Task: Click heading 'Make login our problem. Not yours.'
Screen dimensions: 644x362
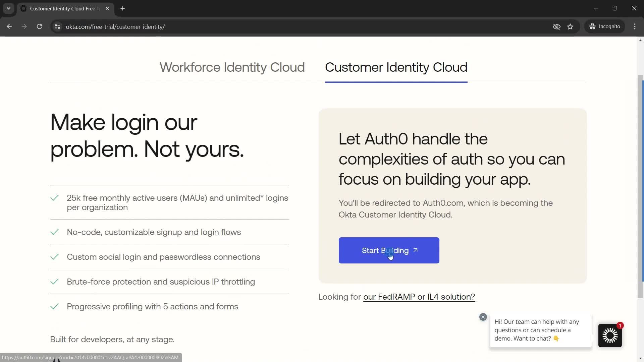Action: 147,135
